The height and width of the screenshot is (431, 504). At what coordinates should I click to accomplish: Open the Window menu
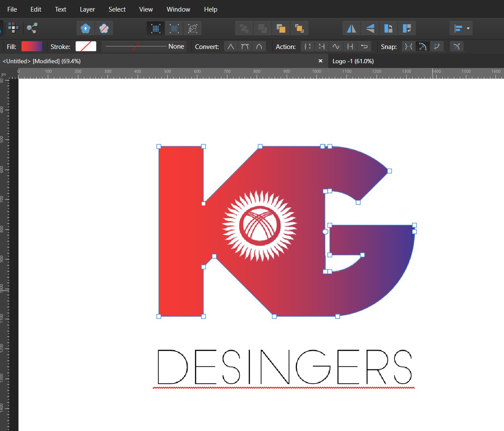click(178, 9)
